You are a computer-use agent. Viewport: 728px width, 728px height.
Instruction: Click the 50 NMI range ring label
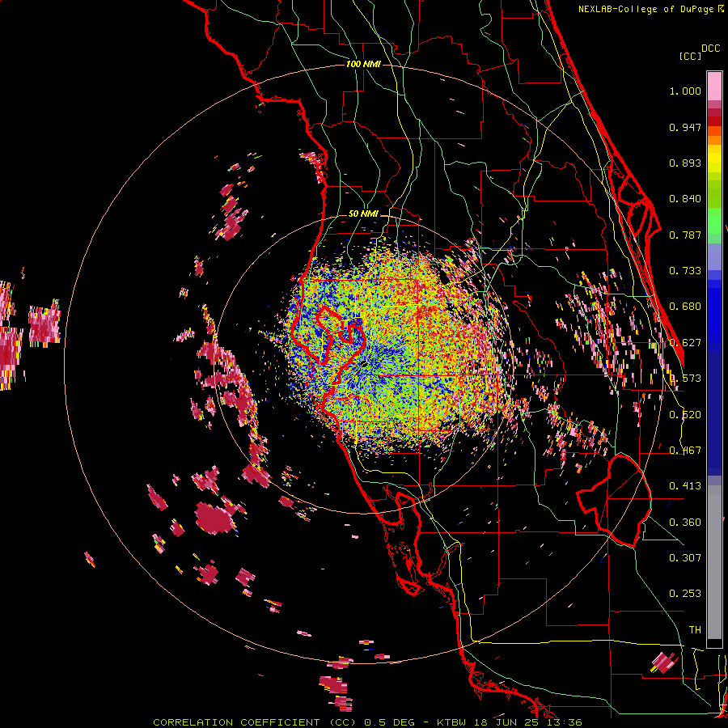(363, 214)
